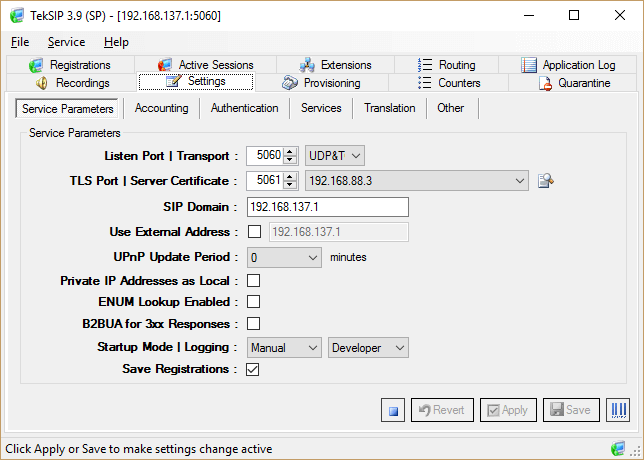Open the Transport UDP&T dropdown
Screen dimensions: 644x460
point(335,156)
